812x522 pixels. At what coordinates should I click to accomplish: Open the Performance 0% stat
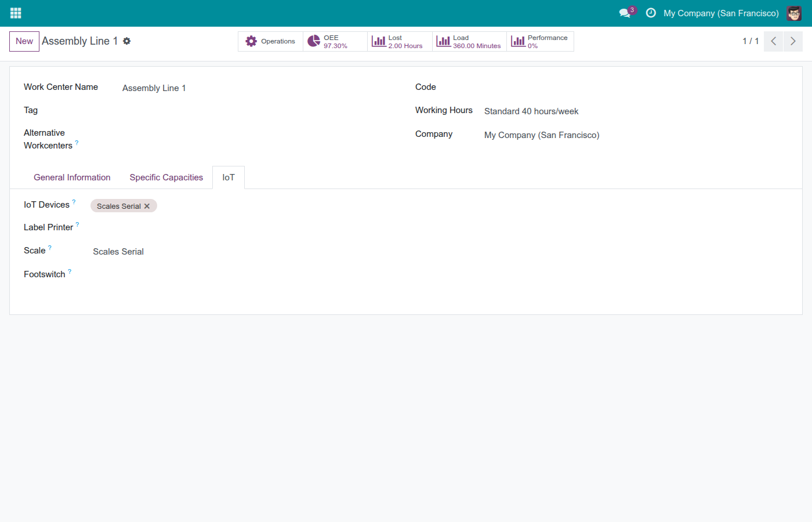[540, 41]
